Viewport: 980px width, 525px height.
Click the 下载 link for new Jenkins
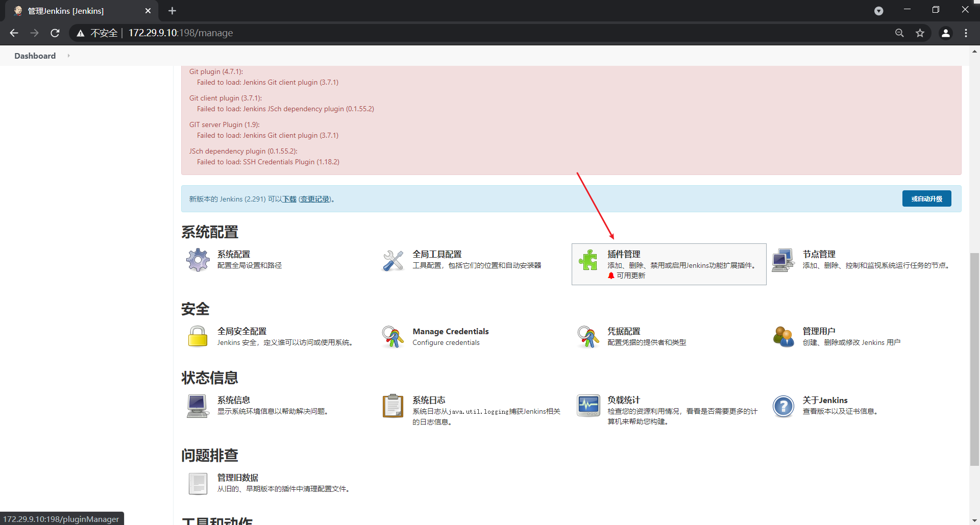point(289,199)
